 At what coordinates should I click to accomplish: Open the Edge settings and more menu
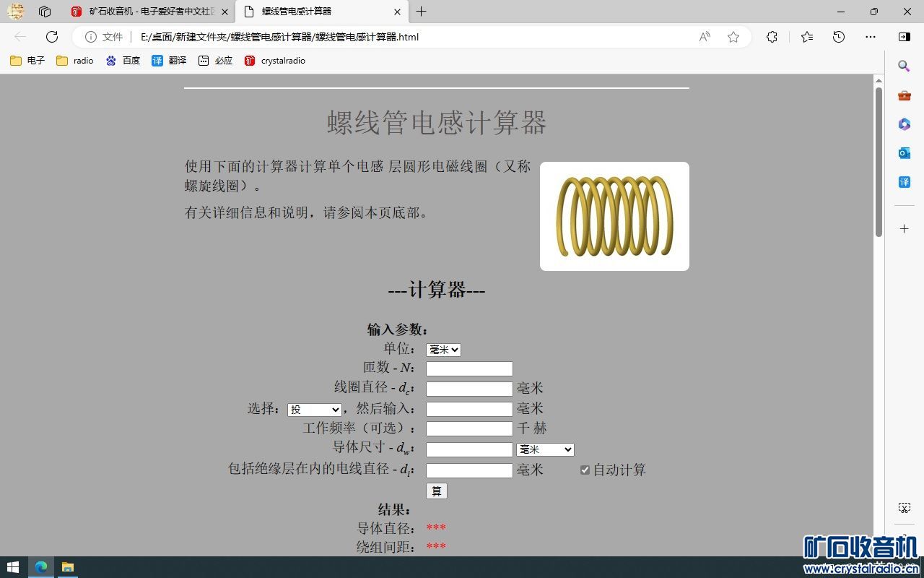click(x=871, y=37)
